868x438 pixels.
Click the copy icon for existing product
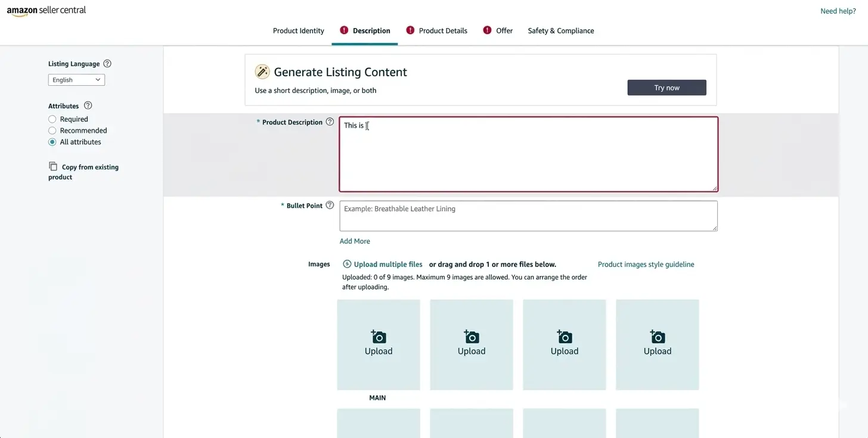pyautogui.click(x=53, y=166)
